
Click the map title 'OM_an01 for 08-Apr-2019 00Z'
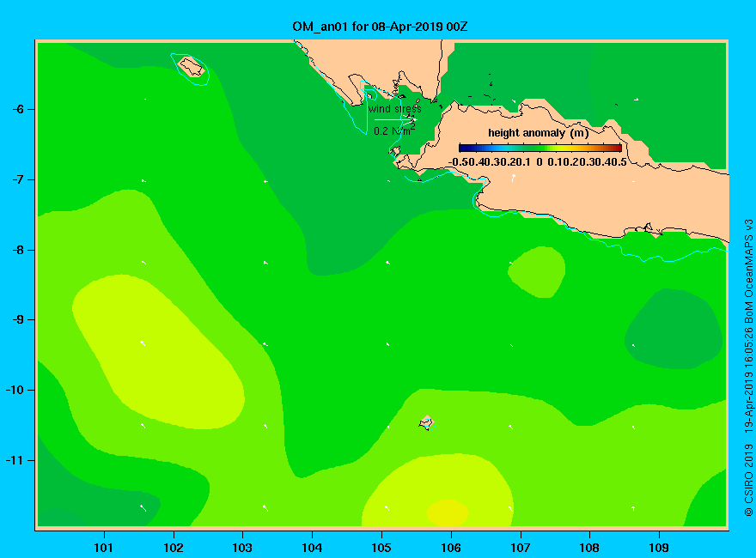[380, 27]
